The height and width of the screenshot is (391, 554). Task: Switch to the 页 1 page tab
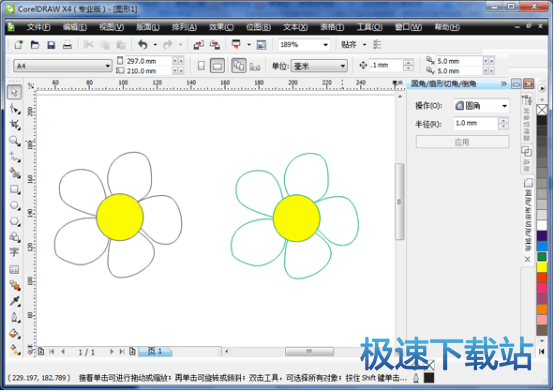coord(155,351)
